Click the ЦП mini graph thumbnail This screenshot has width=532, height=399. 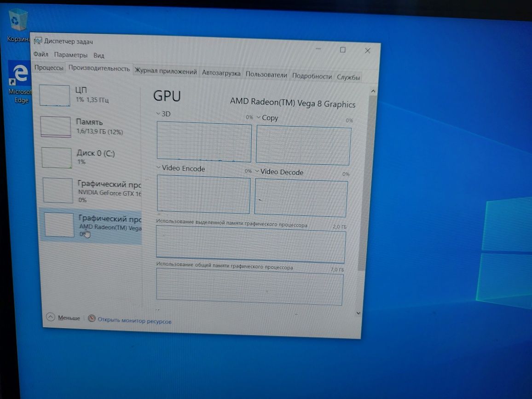pos(55,96)
